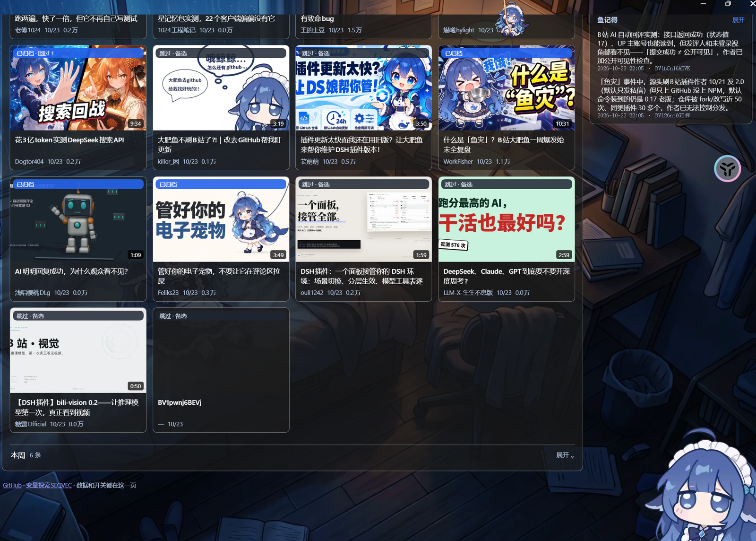Click the round floating logo icon
The height and width of the screenshot is (541, 756).
coord(727,168)
